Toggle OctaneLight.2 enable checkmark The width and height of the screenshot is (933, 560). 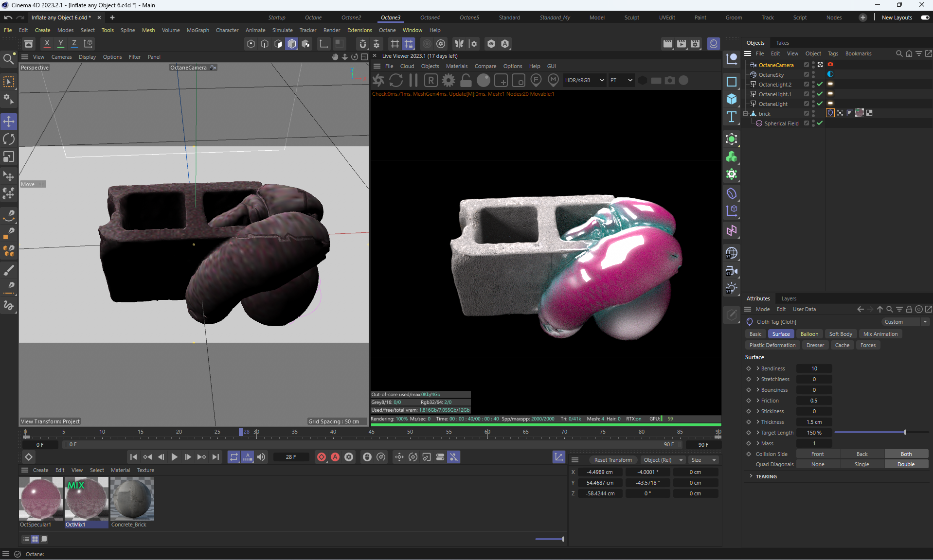(820, 84)
